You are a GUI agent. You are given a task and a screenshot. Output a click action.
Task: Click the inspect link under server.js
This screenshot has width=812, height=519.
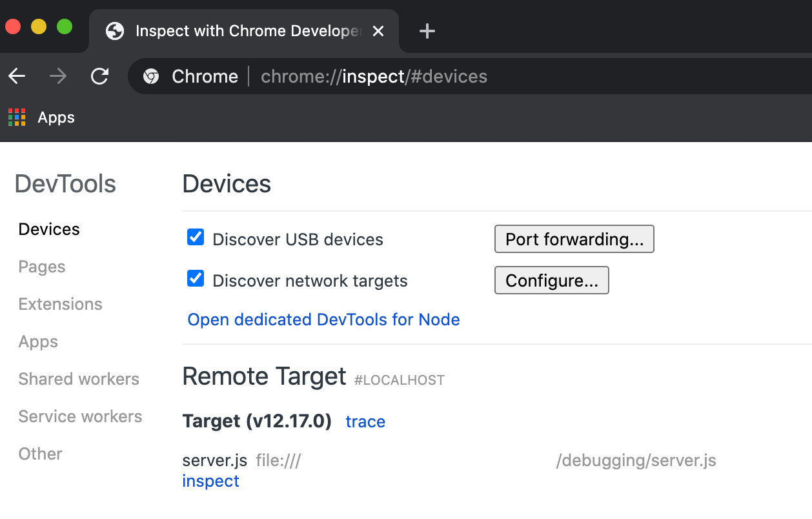click(x=210, y=481)
